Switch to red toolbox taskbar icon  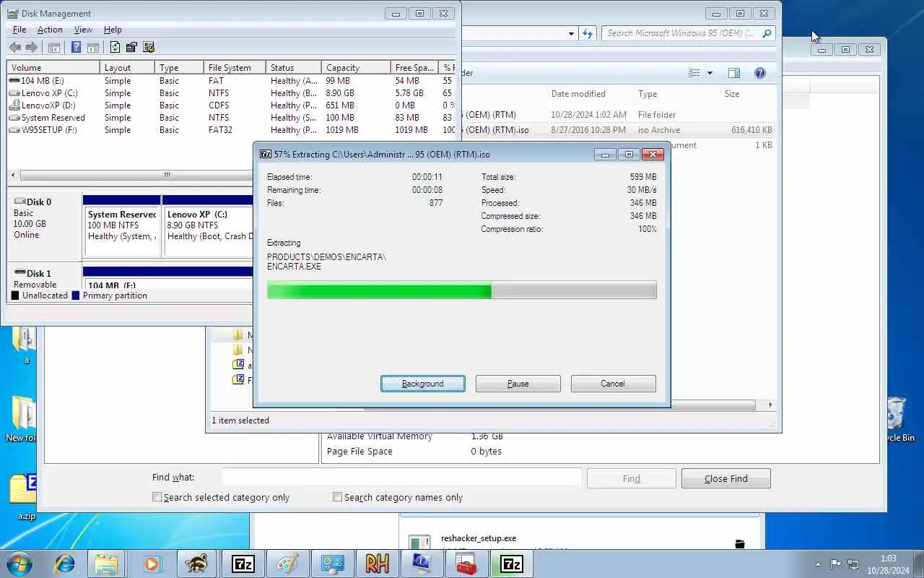pyautogui.click(x=466, y=564)
